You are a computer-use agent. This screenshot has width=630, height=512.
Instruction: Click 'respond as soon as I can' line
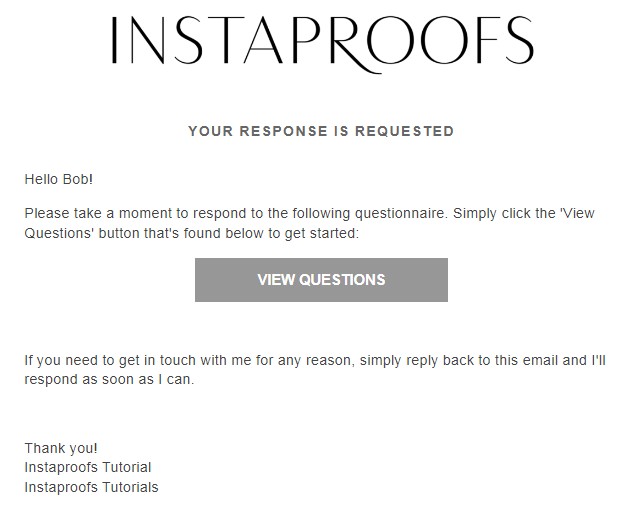tap(109, 379)
